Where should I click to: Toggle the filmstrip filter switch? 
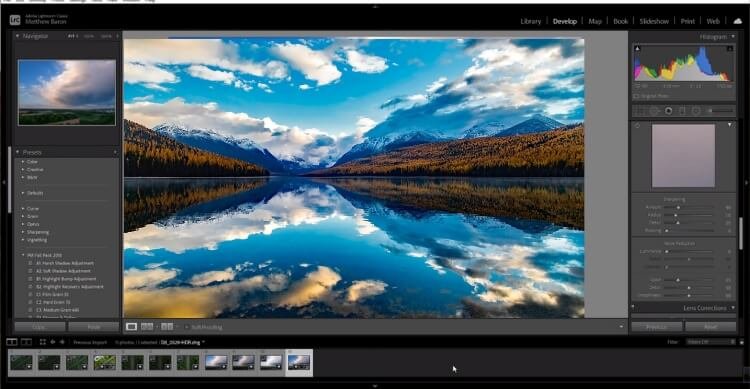click(741, 342)
